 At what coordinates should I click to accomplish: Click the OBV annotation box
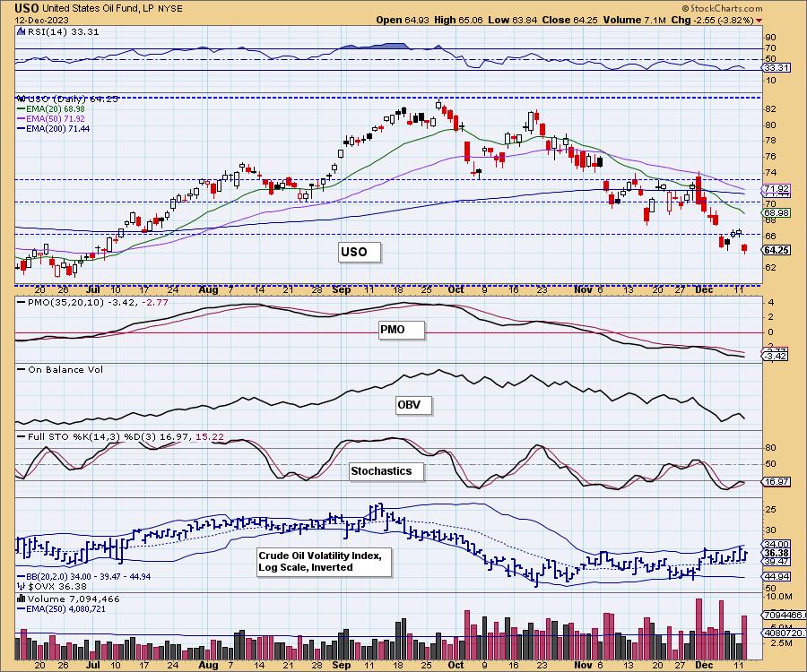[x=413, y=405]
